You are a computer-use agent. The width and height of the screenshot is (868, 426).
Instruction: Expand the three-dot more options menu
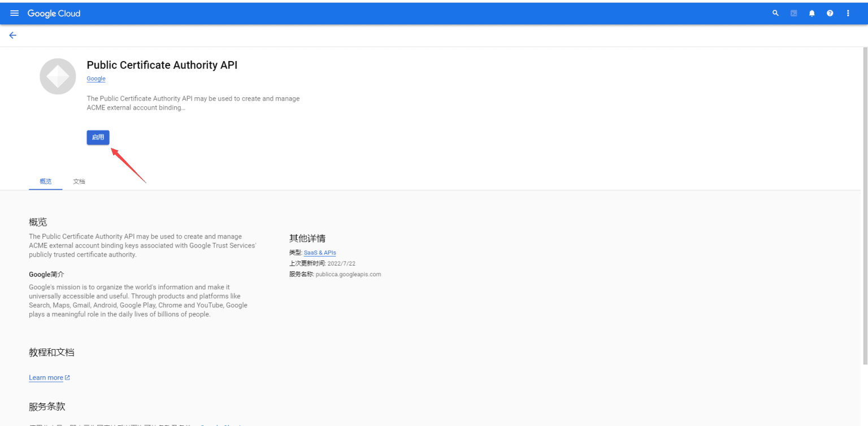(848, 13)
